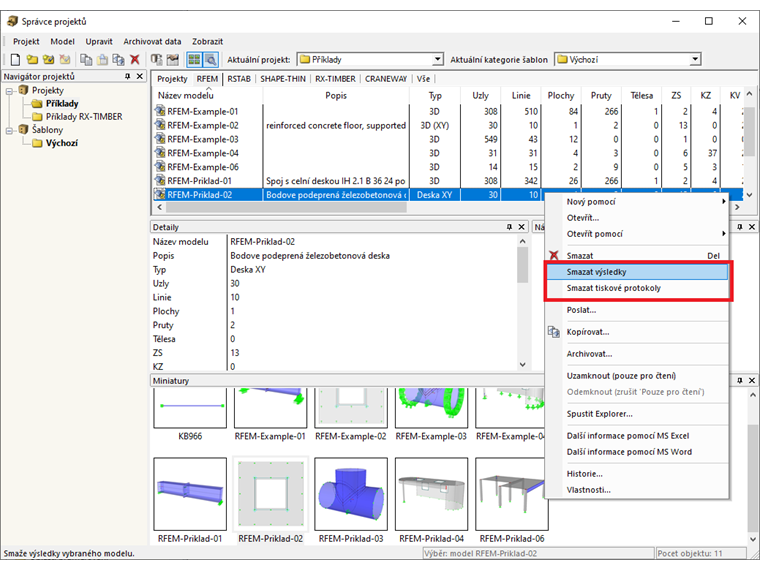Click the copy toolbar icon

tap(86, 60)
